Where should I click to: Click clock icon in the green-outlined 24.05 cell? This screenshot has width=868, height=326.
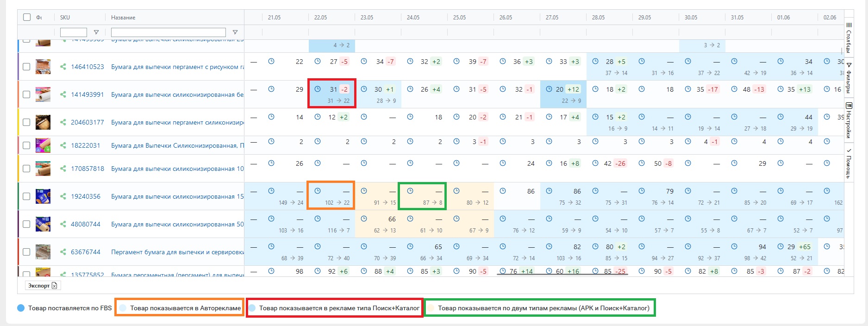tap(410, 191)
